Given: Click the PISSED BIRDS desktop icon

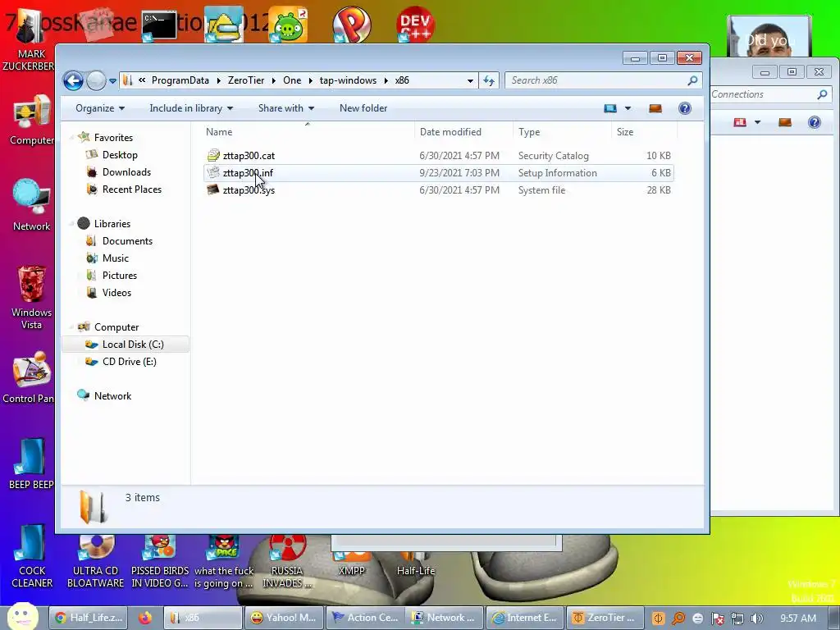Looking at the screenshot, I should pos(160,559).
